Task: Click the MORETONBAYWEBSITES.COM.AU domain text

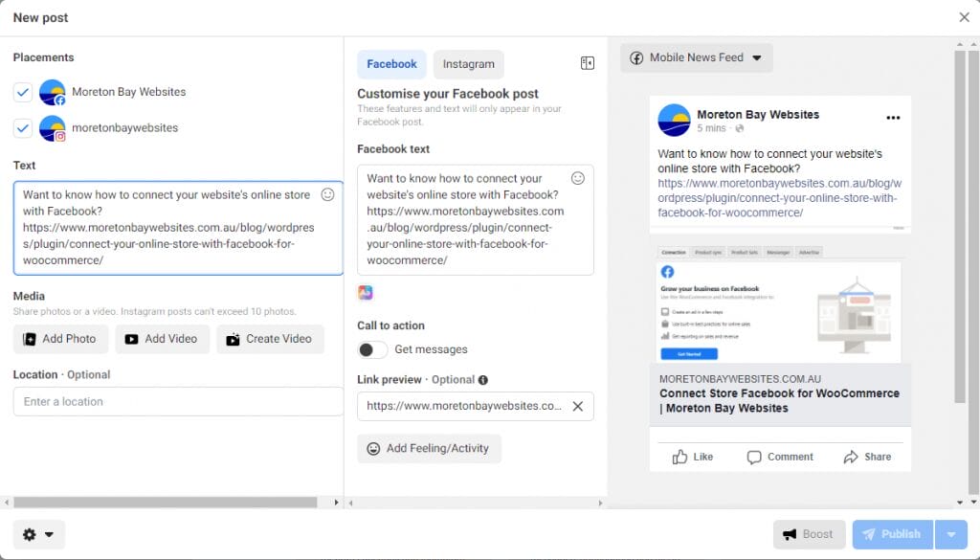Action: click(740, 379)
